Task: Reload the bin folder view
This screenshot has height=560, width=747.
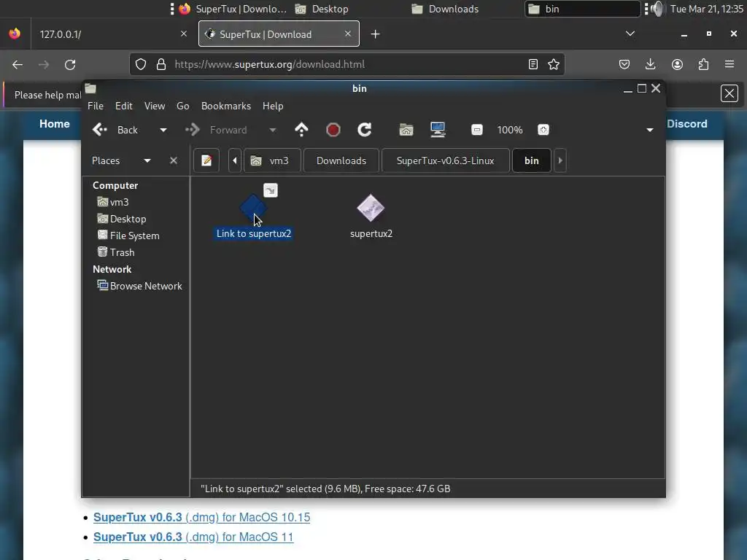Action: (365, 130)
